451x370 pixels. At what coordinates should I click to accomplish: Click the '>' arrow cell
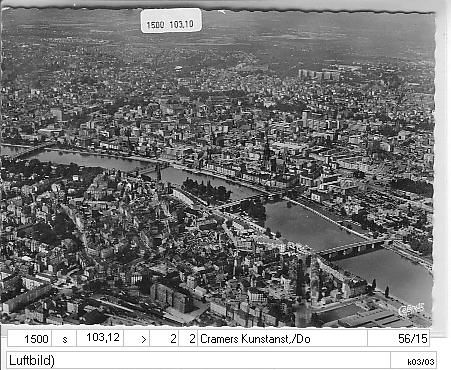coord(137,339)
